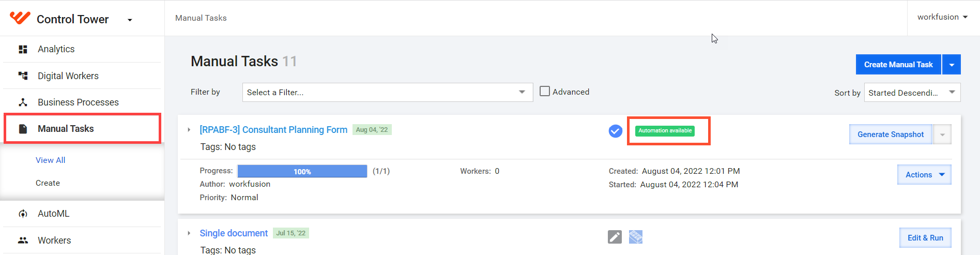Open Analytics via its dashboard icon

click(x=23, y=49)
